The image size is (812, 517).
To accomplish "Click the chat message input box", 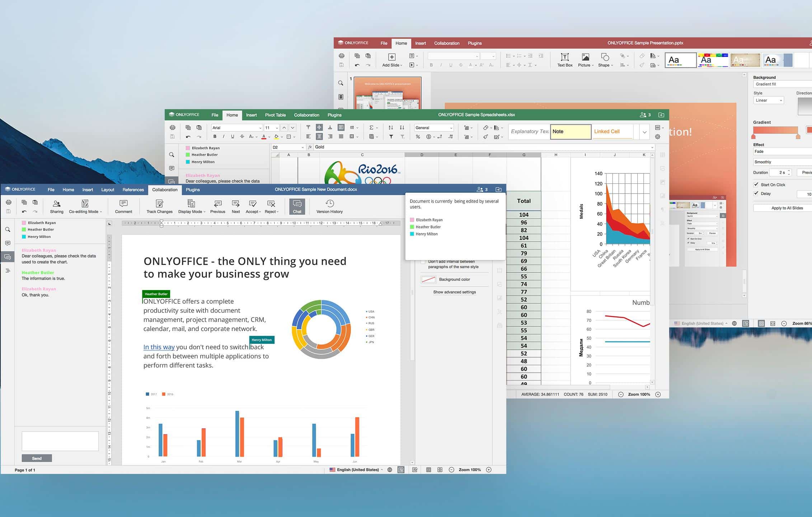I will [60, 441].
